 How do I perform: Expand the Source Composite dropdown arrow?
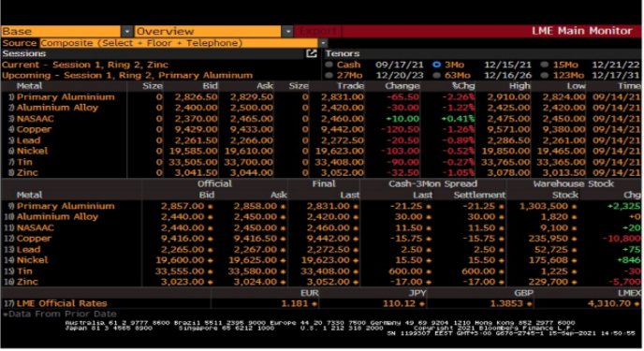323,43
